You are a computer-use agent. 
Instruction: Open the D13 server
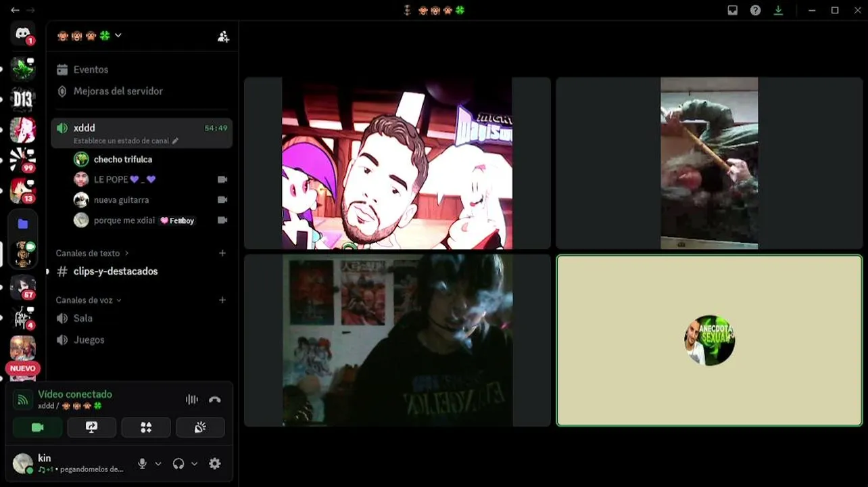coord(23,99)
